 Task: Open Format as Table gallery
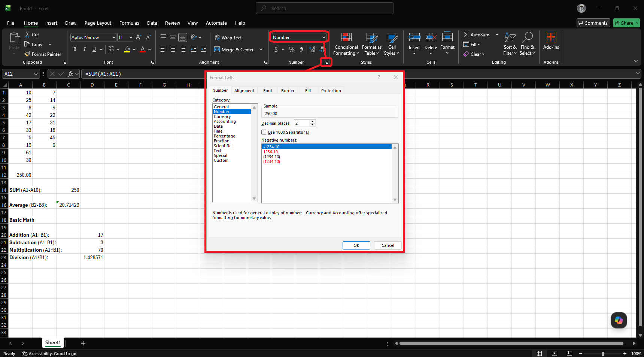point(372,44)
